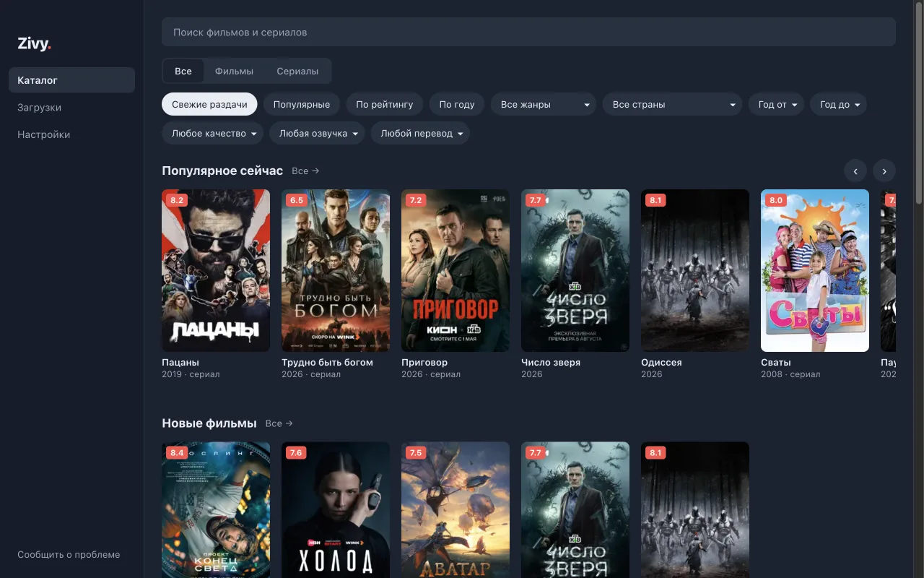Viewport: 924px width, 578px height.
Task: Click the Сваты title text
Action: pos(776,363)
